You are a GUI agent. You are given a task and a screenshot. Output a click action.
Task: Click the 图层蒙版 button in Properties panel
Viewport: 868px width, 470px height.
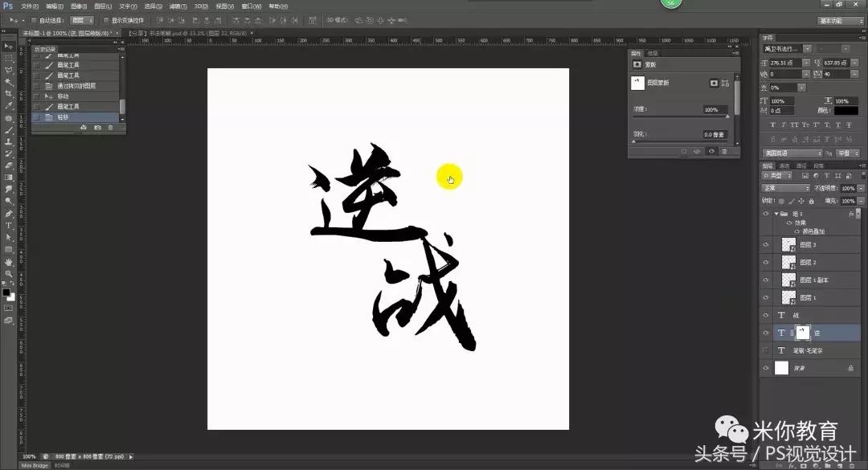[714, 83]
